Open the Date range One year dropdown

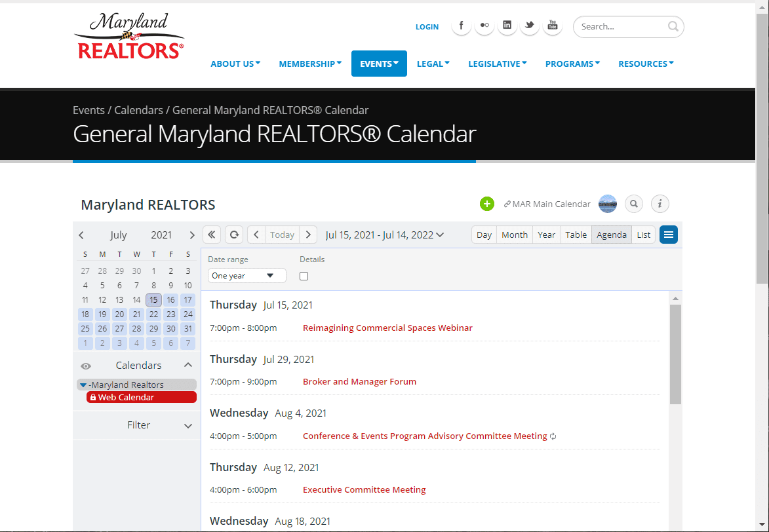246,276
